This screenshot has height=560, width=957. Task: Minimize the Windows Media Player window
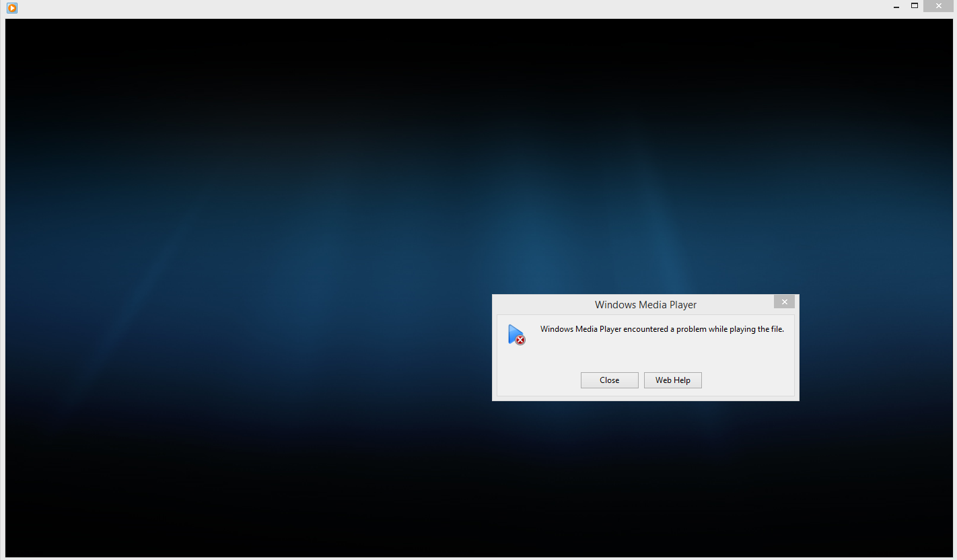coord(896,7)
